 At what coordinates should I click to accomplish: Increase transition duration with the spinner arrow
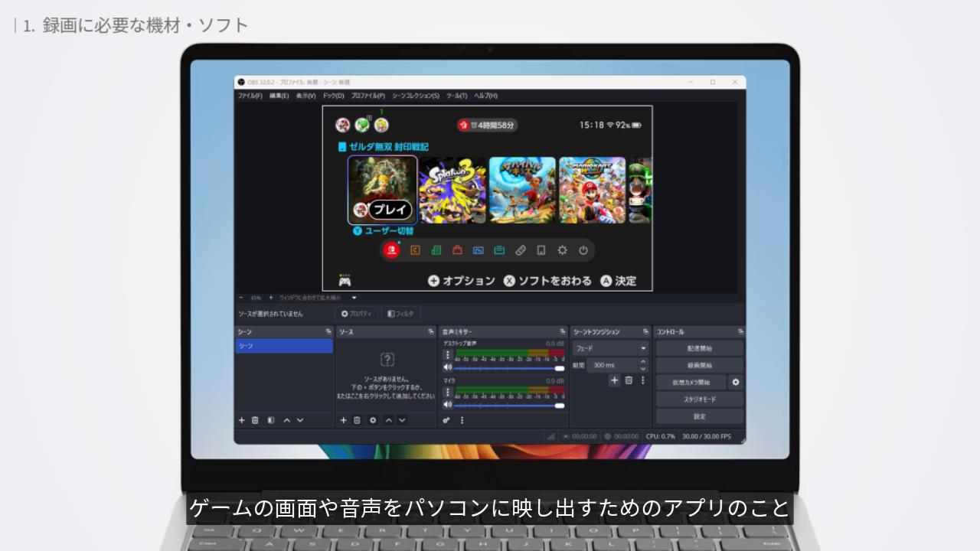[642, 362]
